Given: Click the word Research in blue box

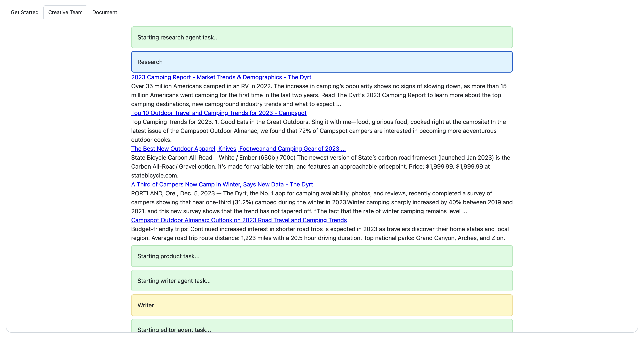Looking at the screenshot, I should click(x=150, y=62).
